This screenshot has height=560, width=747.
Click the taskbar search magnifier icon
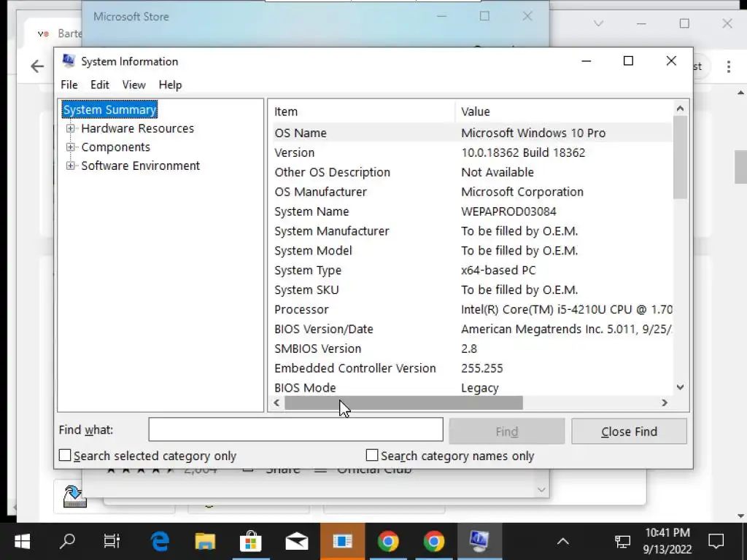[x=66, y=542]
